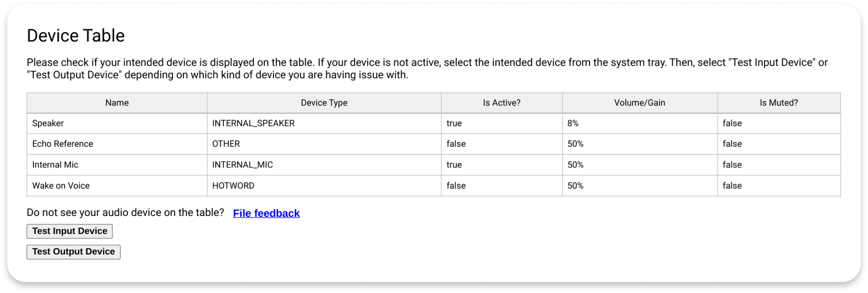Click the Speaker name cell
The height and width of the screenshot is (293, 868).
click(48, 123)
